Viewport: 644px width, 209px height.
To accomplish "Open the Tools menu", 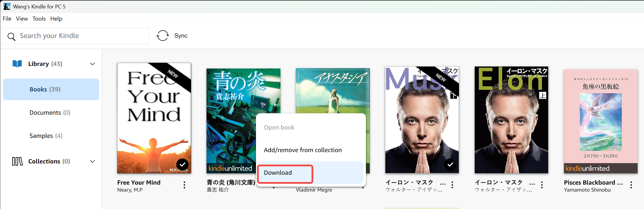I will pyautogui.click(x=39, y=19).
